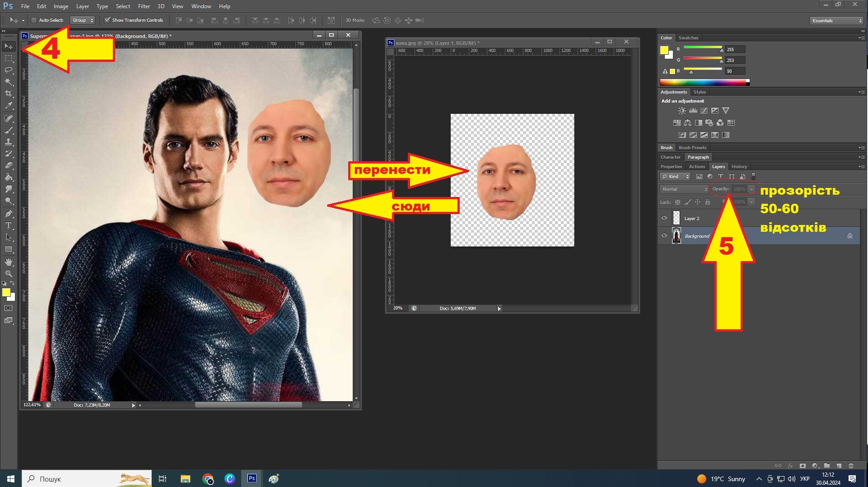
Task: Add a Photo Filter adjustment
Action: [x=709, y=123]
